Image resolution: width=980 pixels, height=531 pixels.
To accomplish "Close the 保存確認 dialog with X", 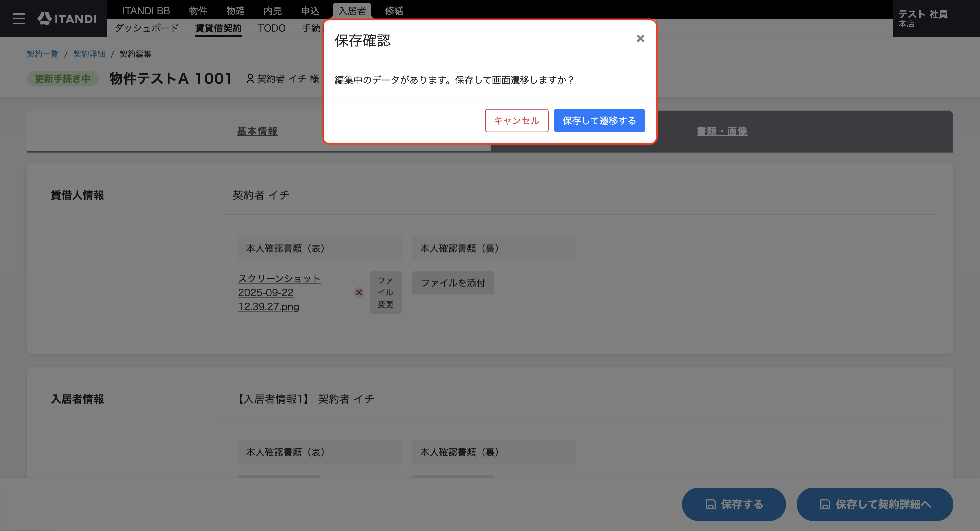I will (x=640, y=38).
